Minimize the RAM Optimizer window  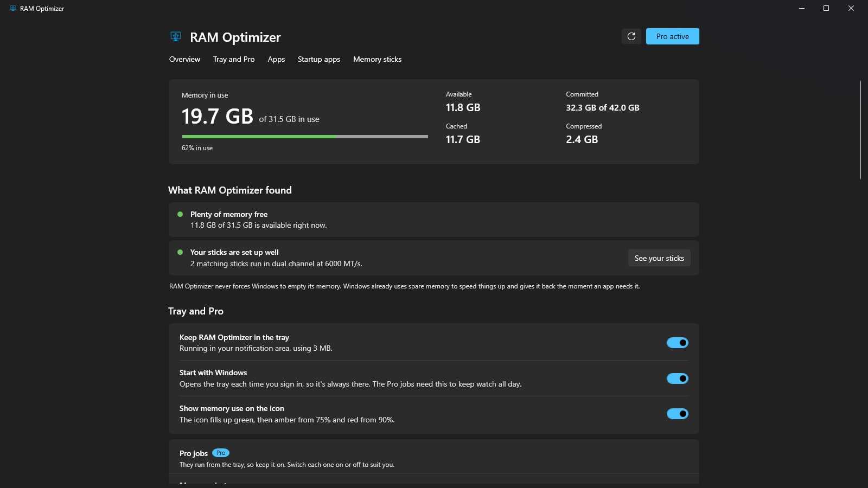[801, 8]
